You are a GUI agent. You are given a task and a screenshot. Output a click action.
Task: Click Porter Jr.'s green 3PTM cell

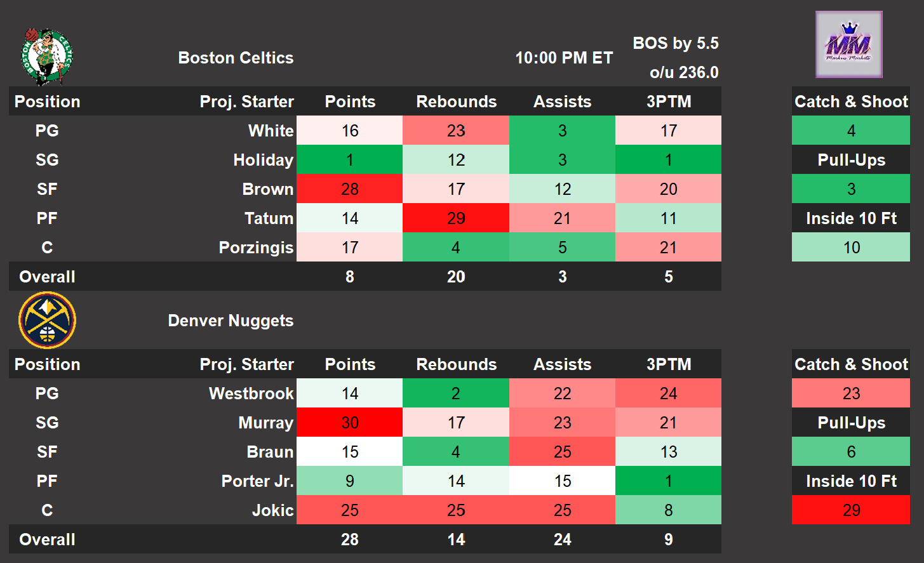pyautogui.click(x=668, y=481)
